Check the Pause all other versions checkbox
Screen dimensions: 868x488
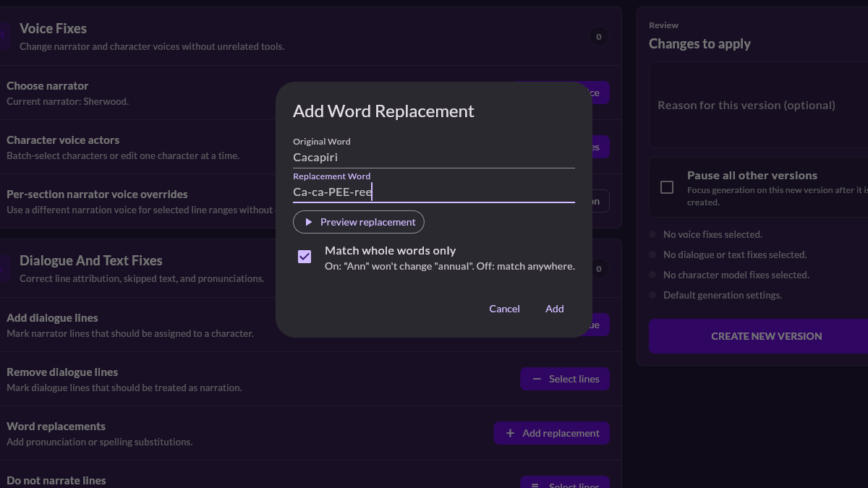[667, 187]
